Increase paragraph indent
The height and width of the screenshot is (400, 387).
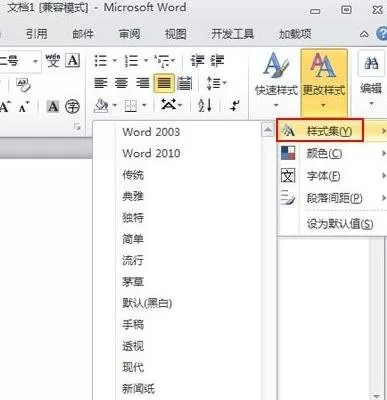click(217, 61)
